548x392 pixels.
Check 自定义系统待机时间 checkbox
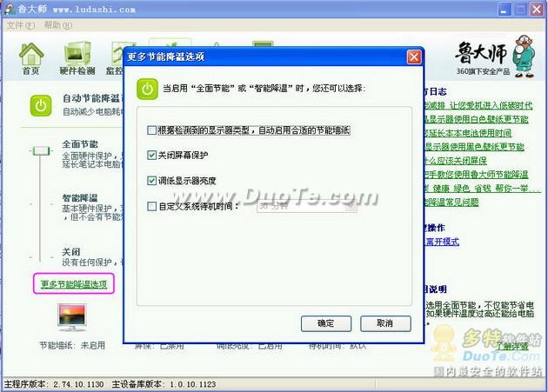pos(151,206)
